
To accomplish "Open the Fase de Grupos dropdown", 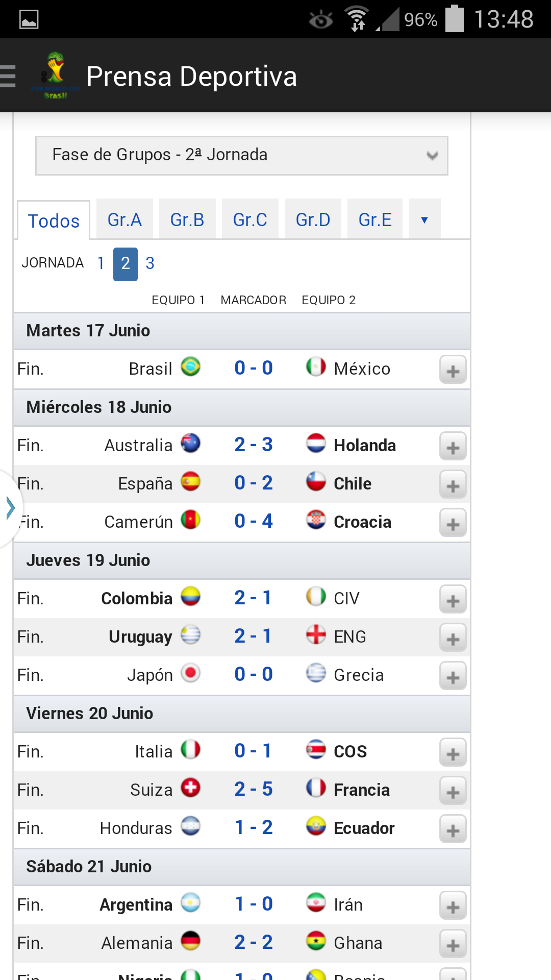I will tap(242, 156).
